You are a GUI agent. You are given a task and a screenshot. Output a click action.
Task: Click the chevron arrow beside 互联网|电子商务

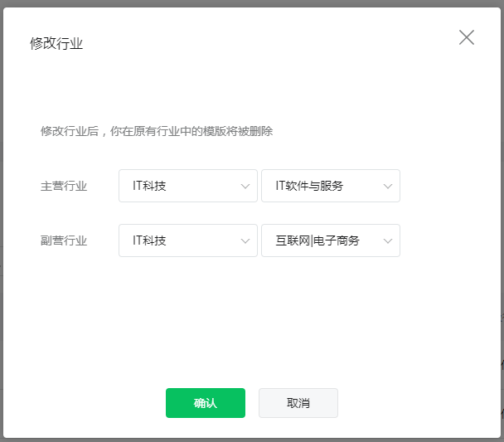tap(388, 241)
